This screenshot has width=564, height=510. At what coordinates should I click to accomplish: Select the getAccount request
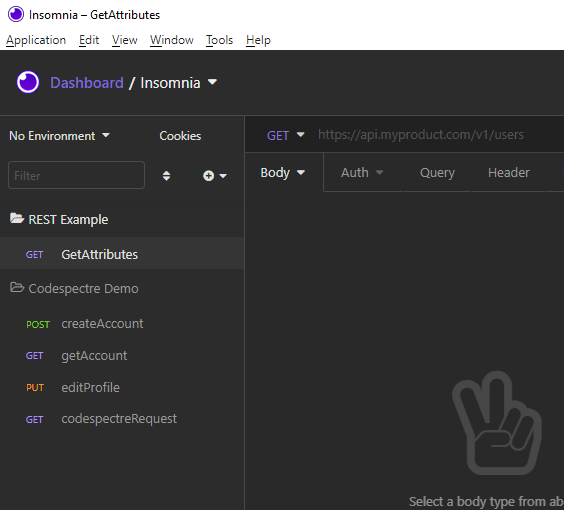(x=122, y=356)
